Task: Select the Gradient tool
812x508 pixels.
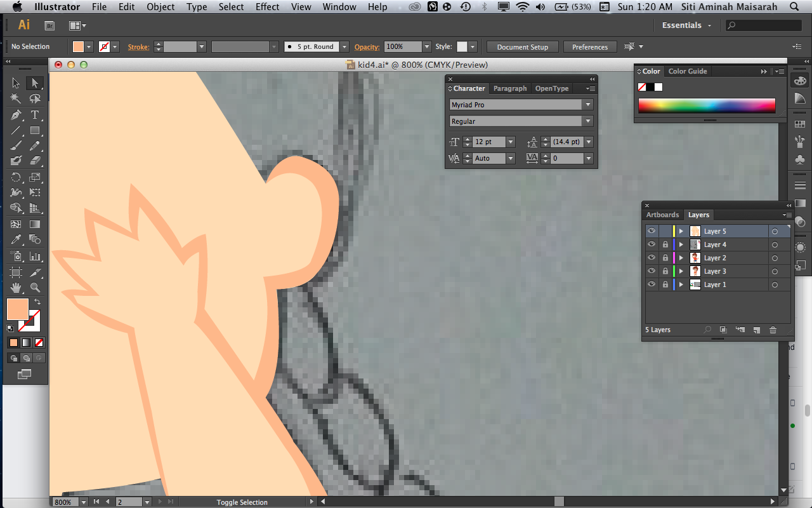Action: [x=35, y=224]
